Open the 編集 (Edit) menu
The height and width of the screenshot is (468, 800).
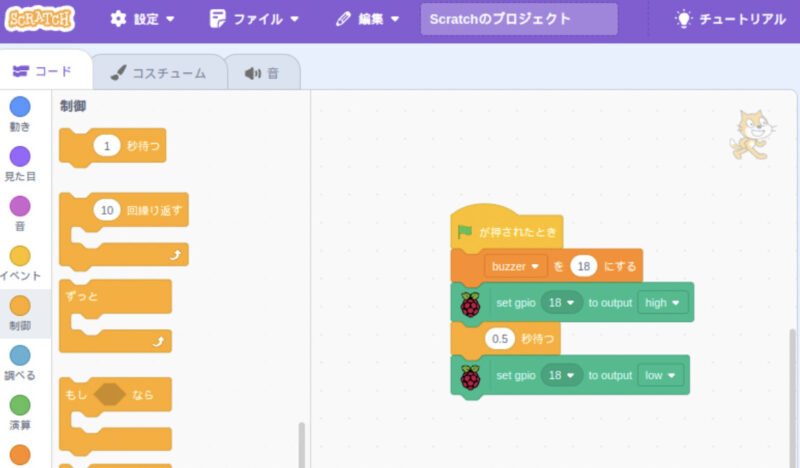pos(367,19)
